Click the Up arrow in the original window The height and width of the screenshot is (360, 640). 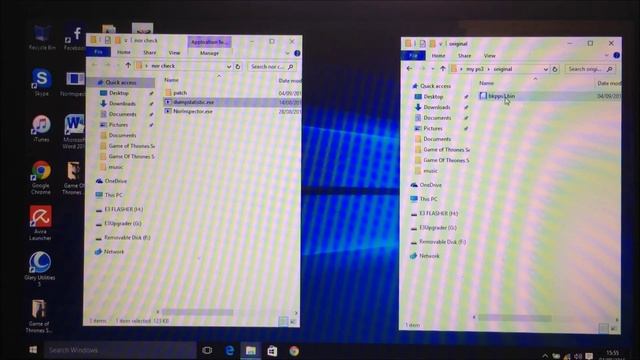(x=443, y=69)
